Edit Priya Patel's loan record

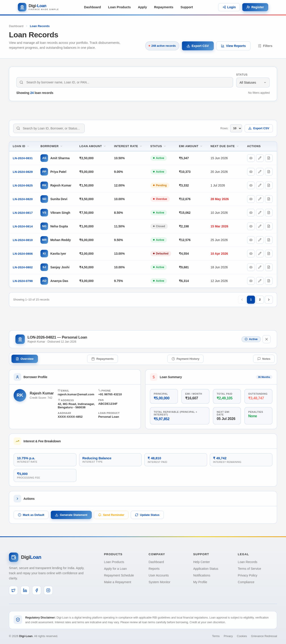pyautogui.click(x=260, y=172)
